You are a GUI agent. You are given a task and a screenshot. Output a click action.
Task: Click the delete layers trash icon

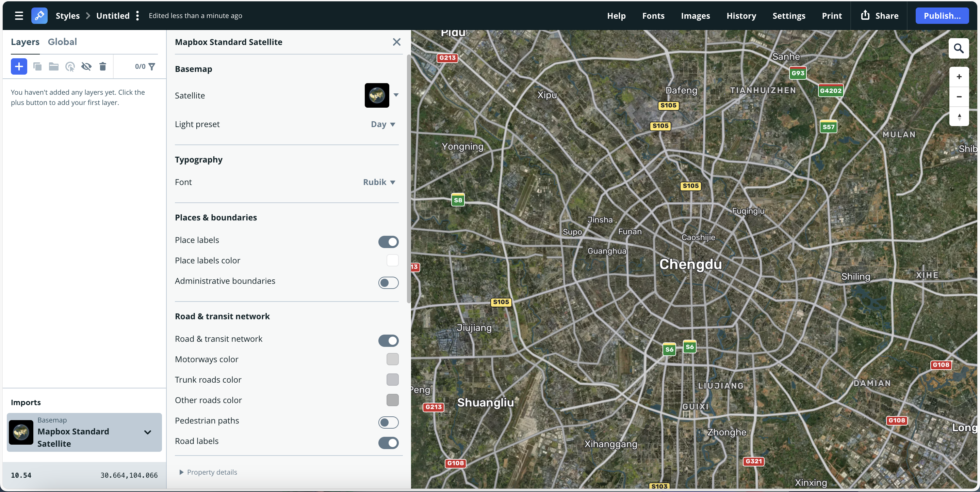pos(103,67)
